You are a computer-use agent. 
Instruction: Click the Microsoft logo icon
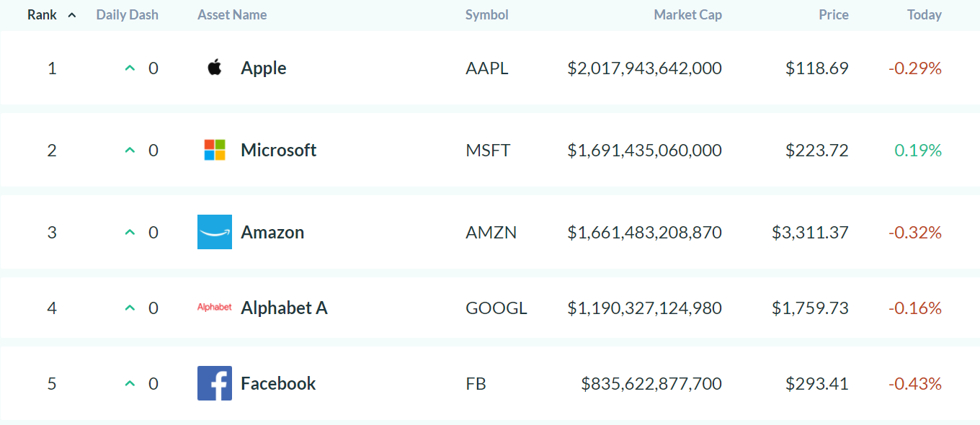coord(215,150)
